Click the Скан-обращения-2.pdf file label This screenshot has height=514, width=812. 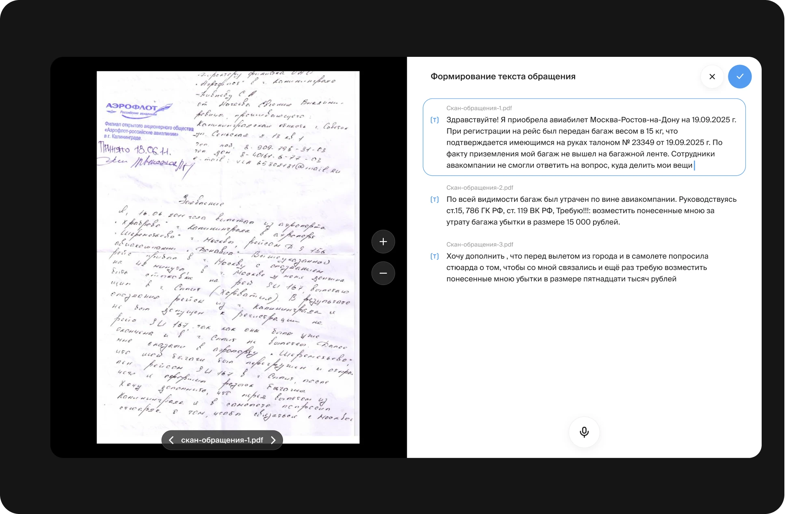click(x=480, y=188)
